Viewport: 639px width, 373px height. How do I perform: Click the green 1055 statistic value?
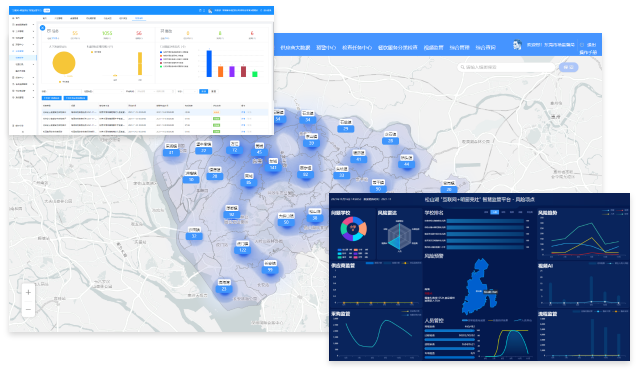click(107, 33)
